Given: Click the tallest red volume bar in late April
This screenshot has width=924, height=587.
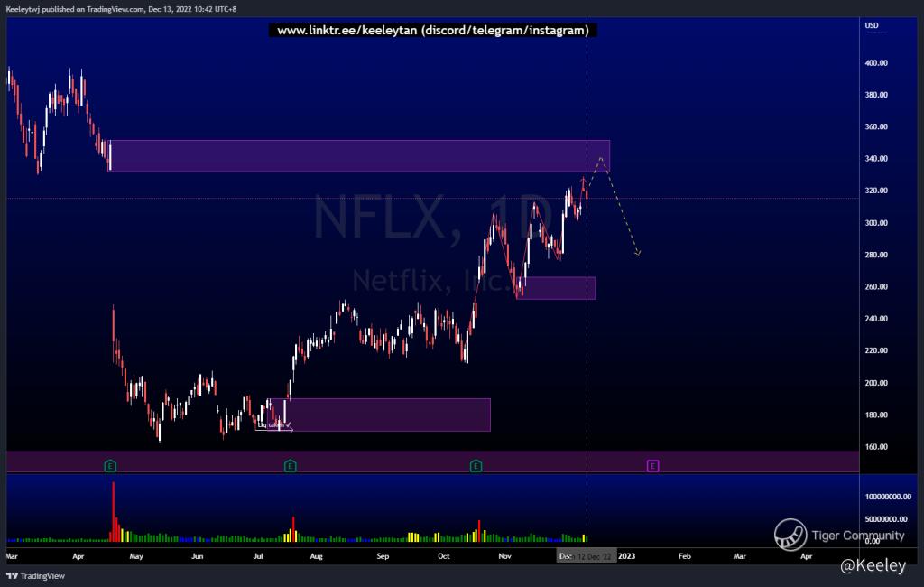Looking at the screenshot, I should click(114, 511).
